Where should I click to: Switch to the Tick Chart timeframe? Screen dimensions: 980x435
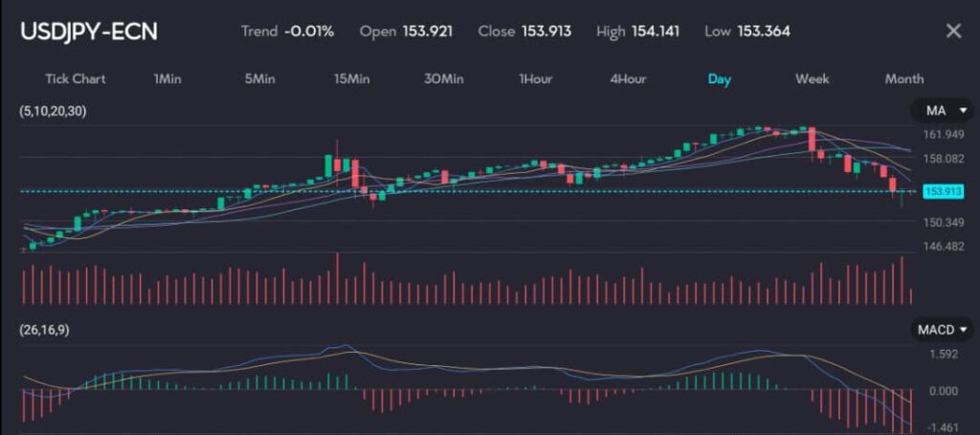point(75,78)
